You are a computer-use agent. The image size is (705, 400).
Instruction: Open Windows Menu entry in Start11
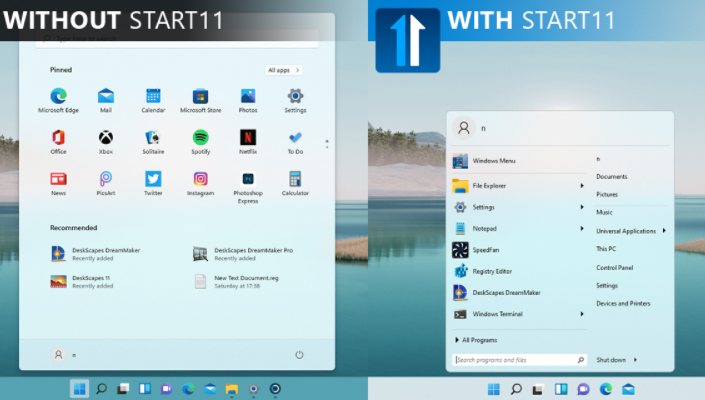click(x=519, y=160)
